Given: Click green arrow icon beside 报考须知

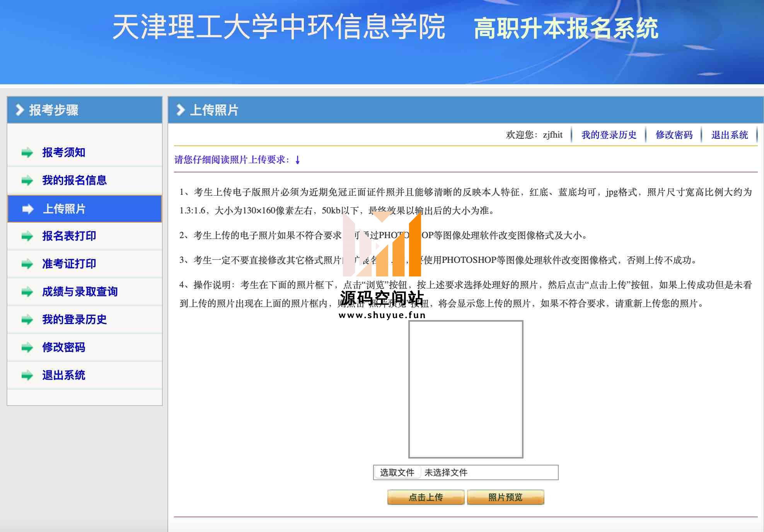Looking at the screenshot, I should [x=27, y=153].
